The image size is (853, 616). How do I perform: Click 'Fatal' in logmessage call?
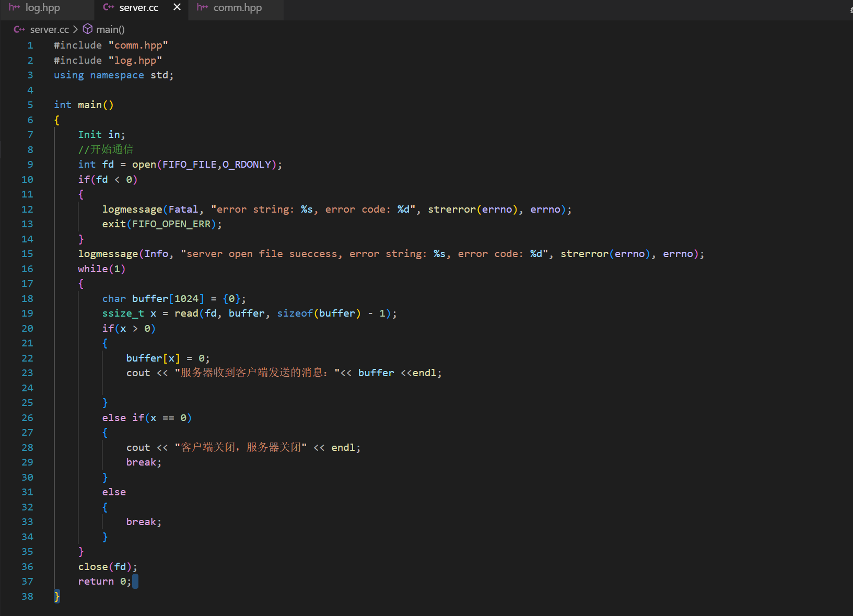pos(183,210)
